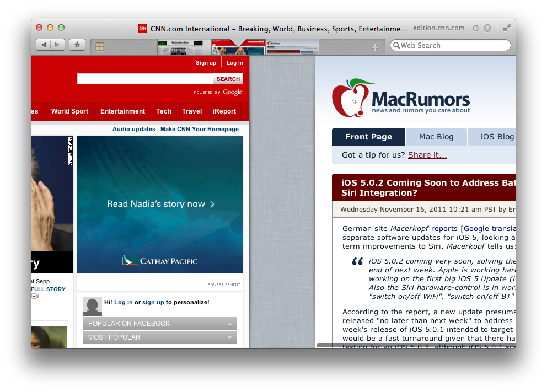This screenshot has width=547, height=392.
Task: Click the user avatar icon beside Hi! Log in
Action: click(x=92, y=307)
